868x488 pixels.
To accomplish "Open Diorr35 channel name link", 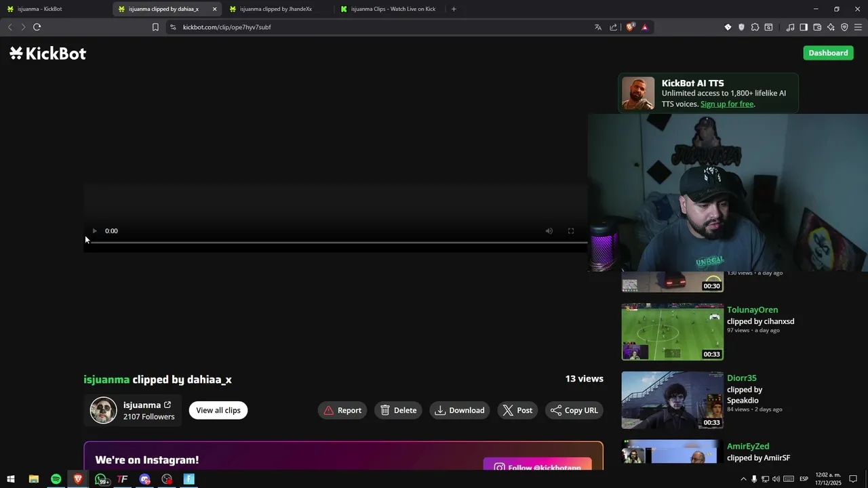I will [x=741, y=378].
